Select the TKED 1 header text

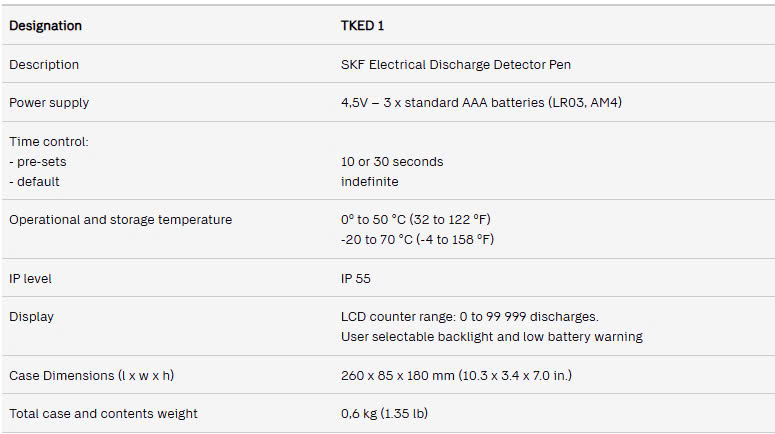coord(362,25)
